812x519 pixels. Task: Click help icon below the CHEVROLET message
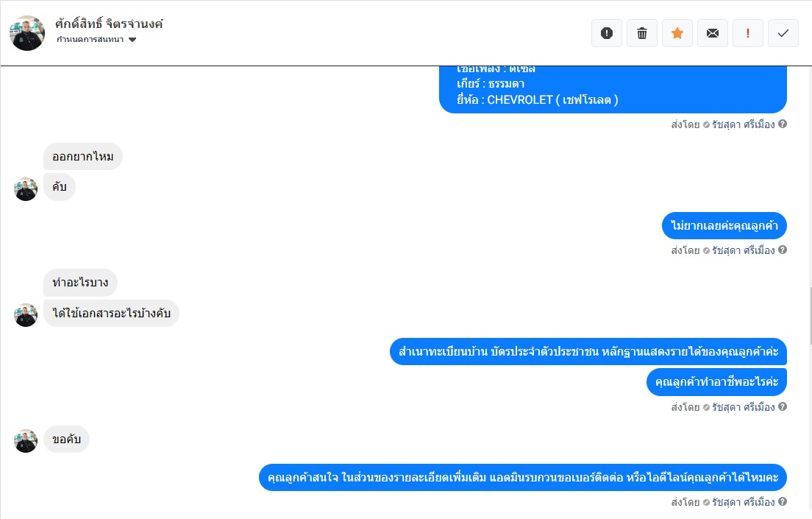click(783, 124)
